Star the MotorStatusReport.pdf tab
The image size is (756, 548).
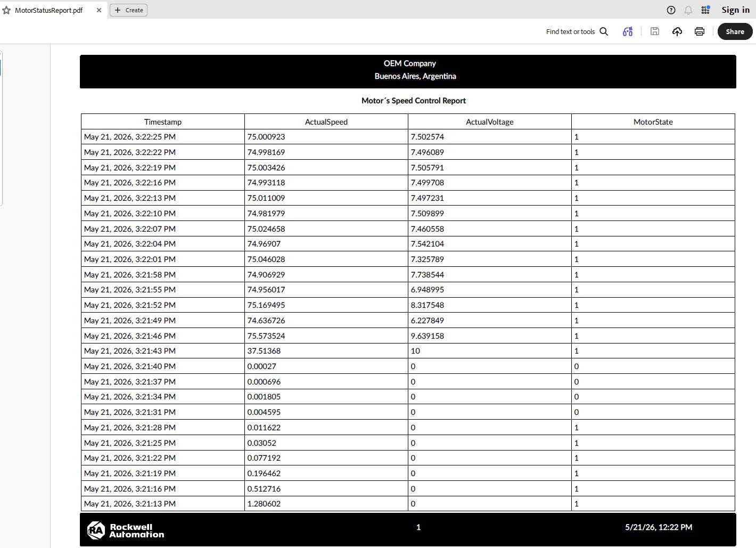point(6,10)
